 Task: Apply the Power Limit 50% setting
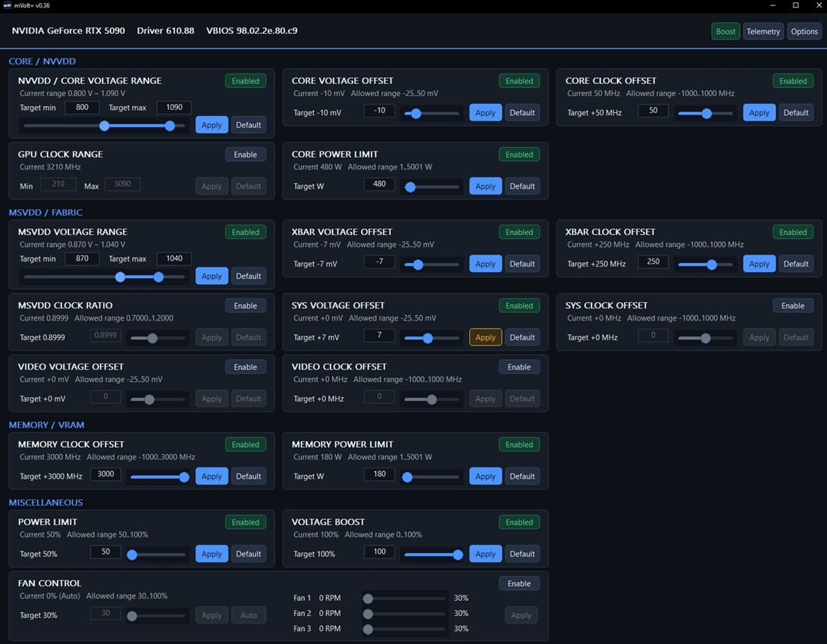[x=211, y=553]
